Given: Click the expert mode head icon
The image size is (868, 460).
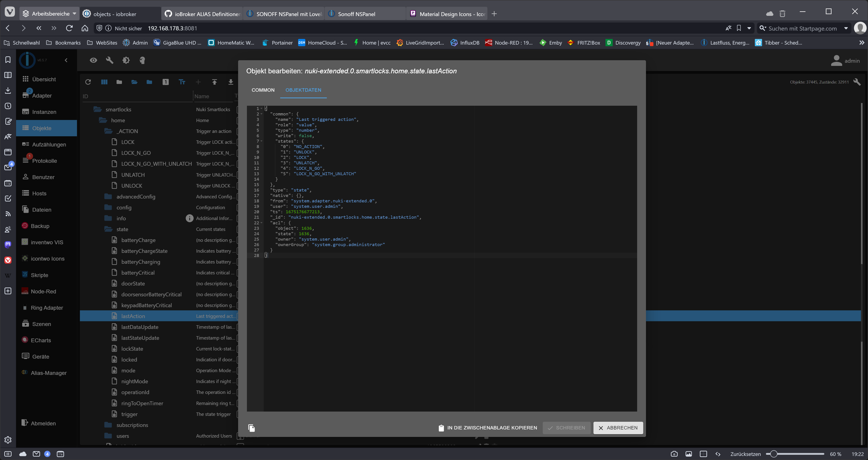Looking at the screenshot, I should click(x=142, y=60).
